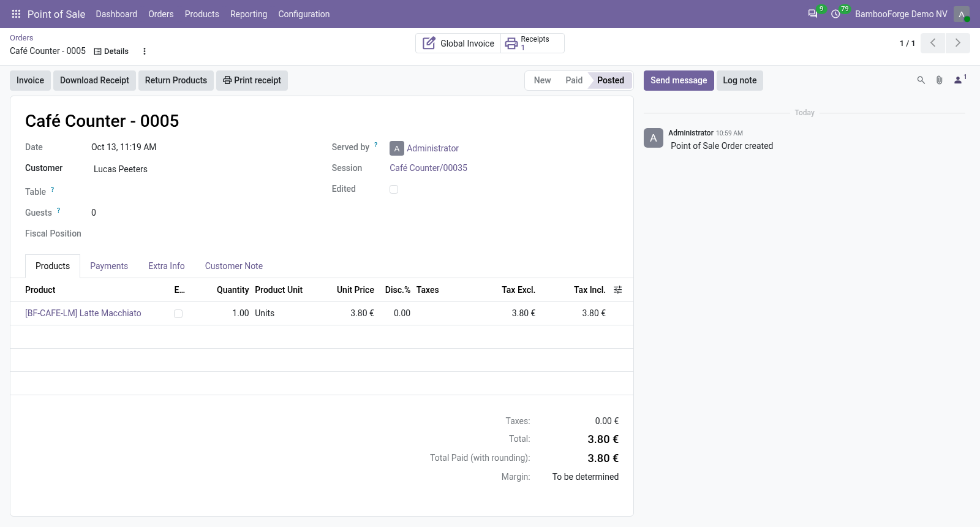Open the conversations messages icon
This screenshot has height=527, width=980.
coord(813,14)
